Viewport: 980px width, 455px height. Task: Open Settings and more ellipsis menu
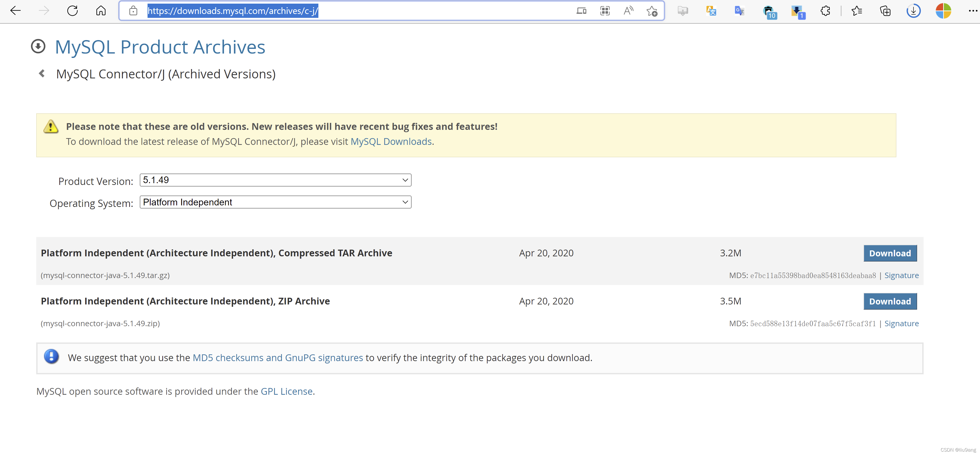point(972,11)
